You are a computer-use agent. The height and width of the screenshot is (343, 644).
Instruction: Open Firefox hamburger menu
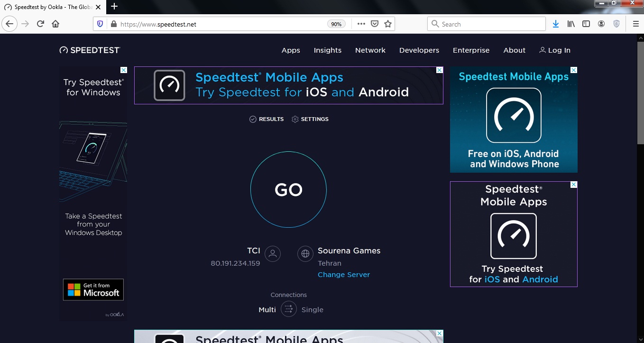pos(635,24)
